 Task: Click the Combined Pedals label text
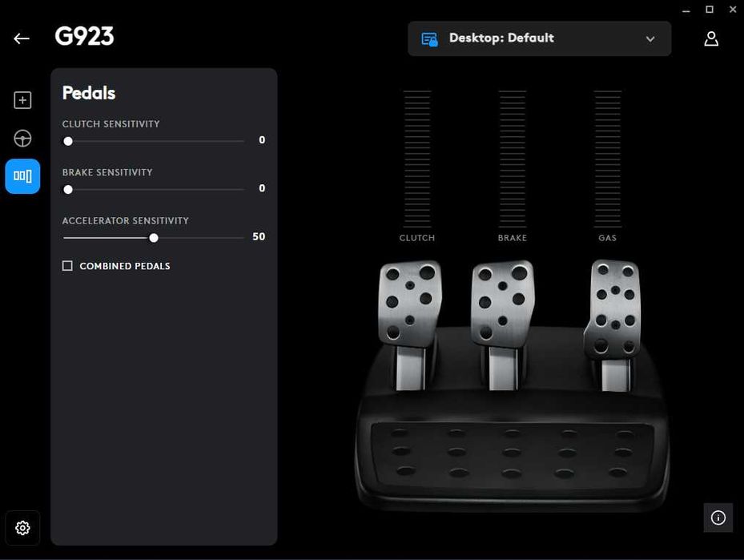click(x=125, y=266)
